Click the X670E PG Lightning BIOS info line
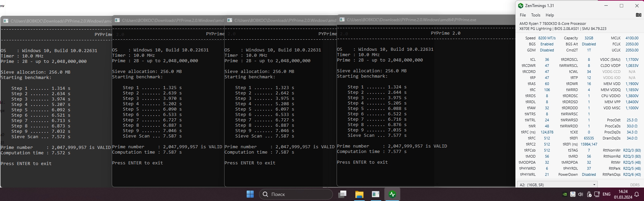The width and height of the screenshot is (644, 201). click(563, 29)
